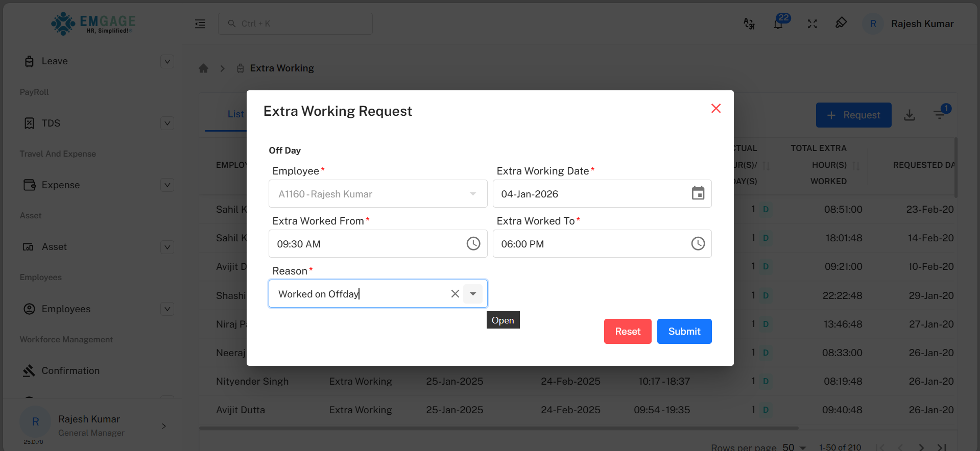Click the clock icon in Extra Worked From
The height and width of the screenshot is (451, 980).
473,244
